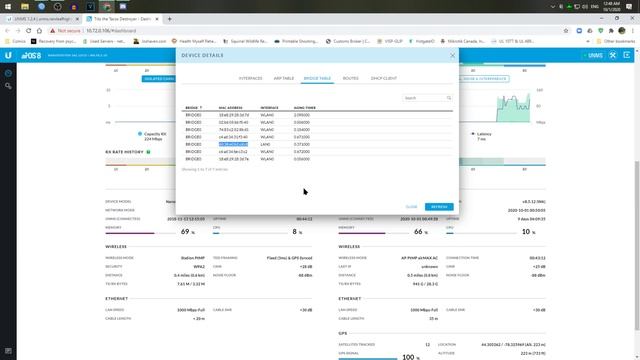Open a new browser tab with plus
640x360 pixels.
[x=169, y=19]
